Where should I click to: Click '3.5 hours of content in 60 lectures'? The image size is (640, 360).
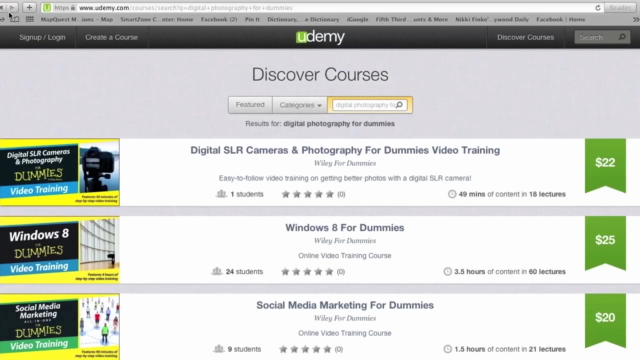(x=510, y=272)
